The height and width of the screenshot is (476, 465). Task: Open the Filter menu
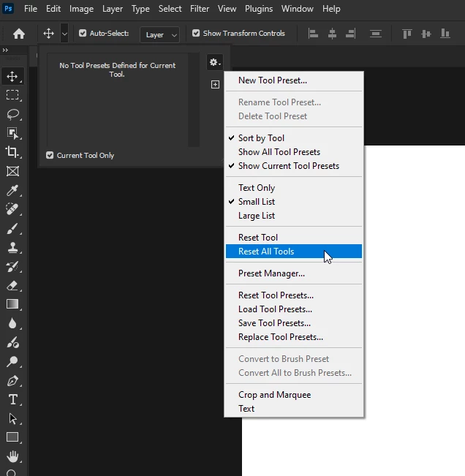tap(200, 9)
